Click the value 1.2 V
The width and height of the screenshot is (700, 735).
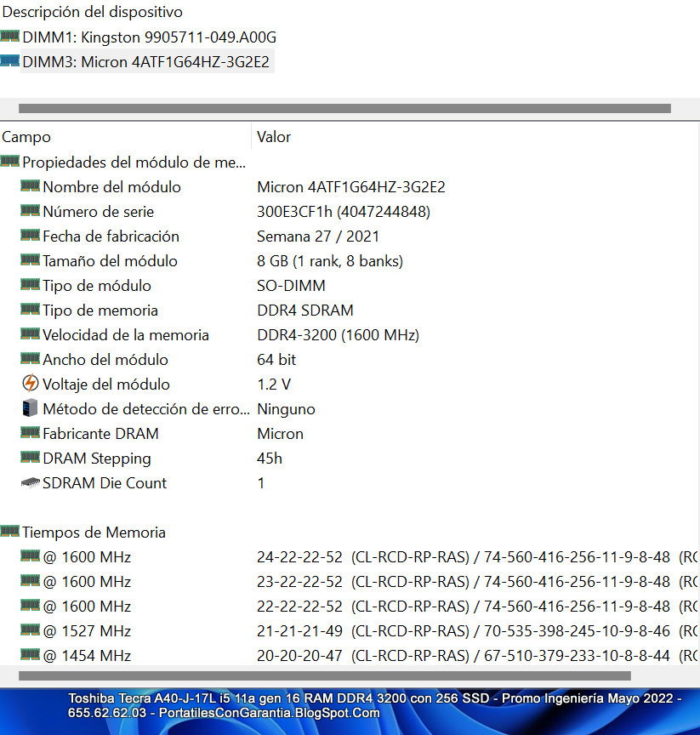click(274, 385)
